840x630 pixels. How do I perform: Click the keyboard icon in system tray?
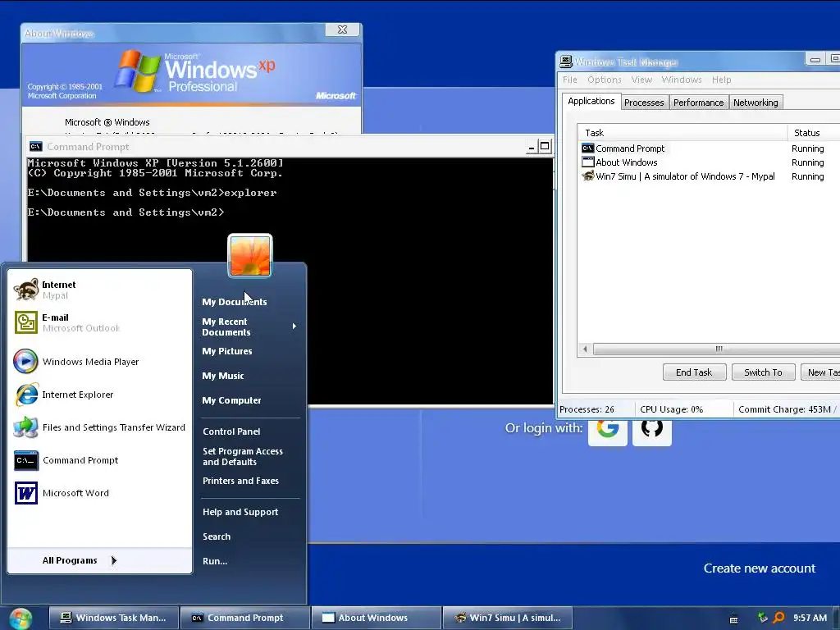tap(734, 619)
